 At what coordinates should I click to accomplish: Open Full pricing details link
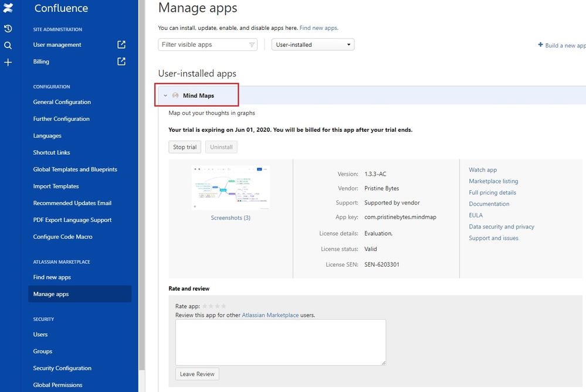493,193
